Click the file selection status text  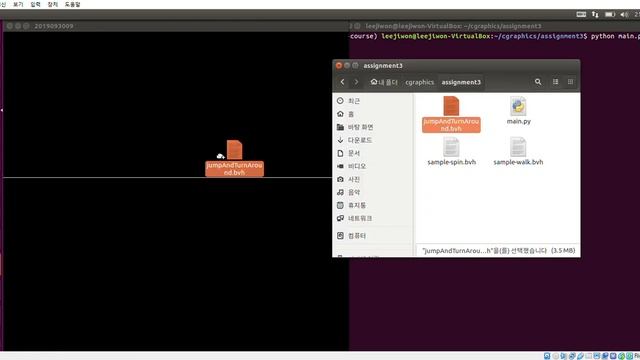498,251
